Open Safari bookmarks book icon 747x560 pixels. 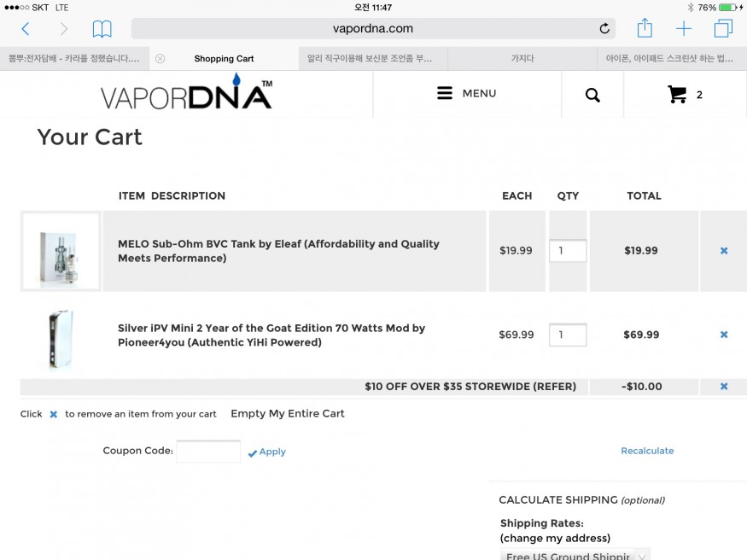(x=102, y=29)
